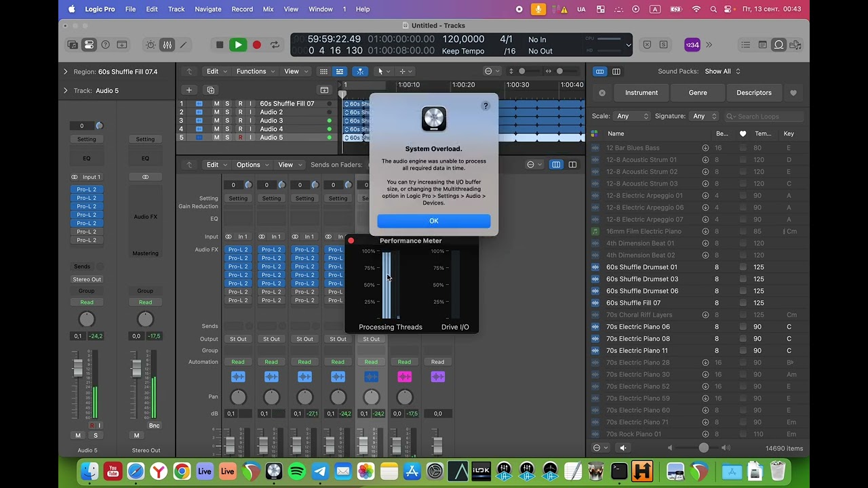Open the Tracks area View dropdown

pyautogui.click(x=295, y=71)
